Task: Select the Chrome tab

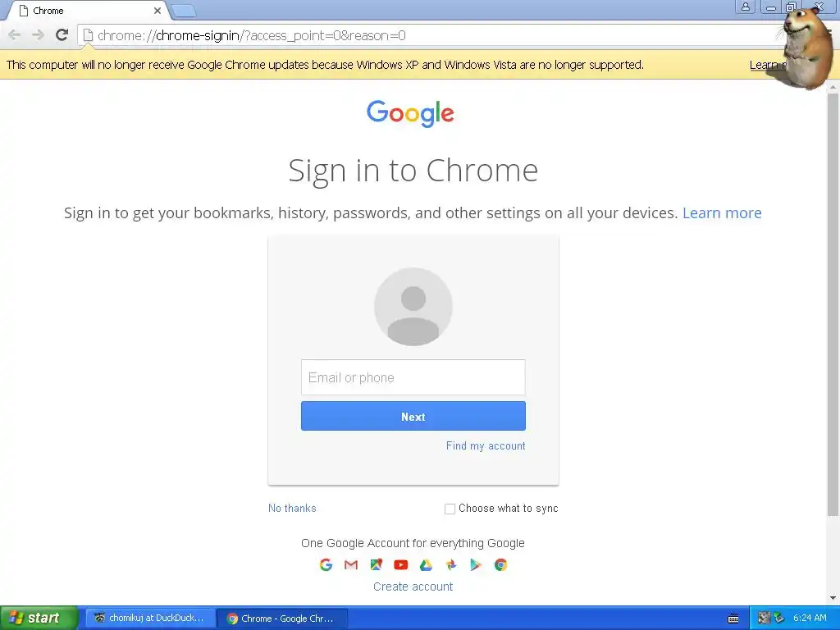Action: pos(89,11)
